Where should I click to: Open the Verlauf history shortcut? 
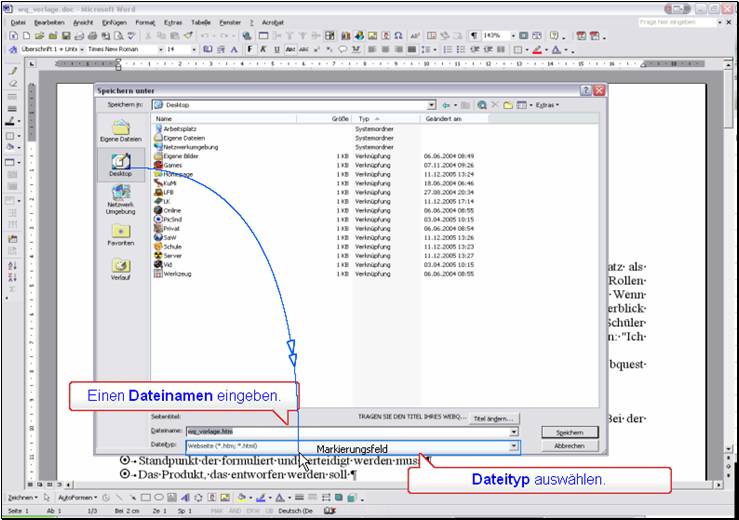tap(120, 270)
